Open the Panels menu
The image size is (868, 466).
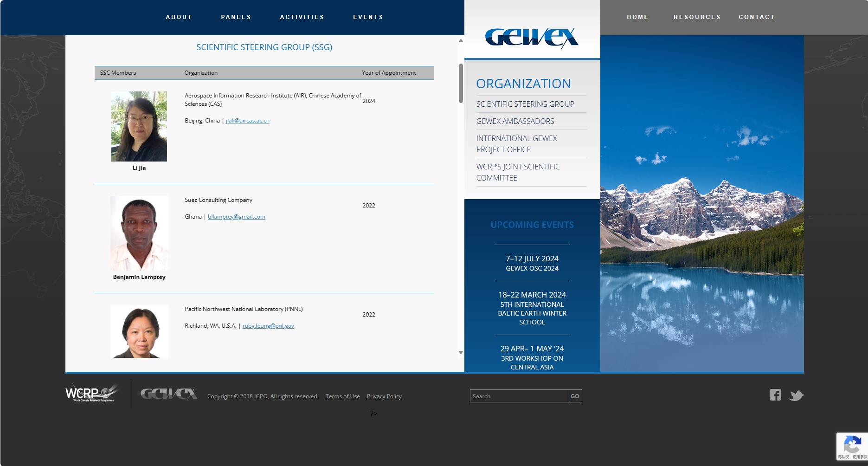pyautogui.click(x=236, y=17)
